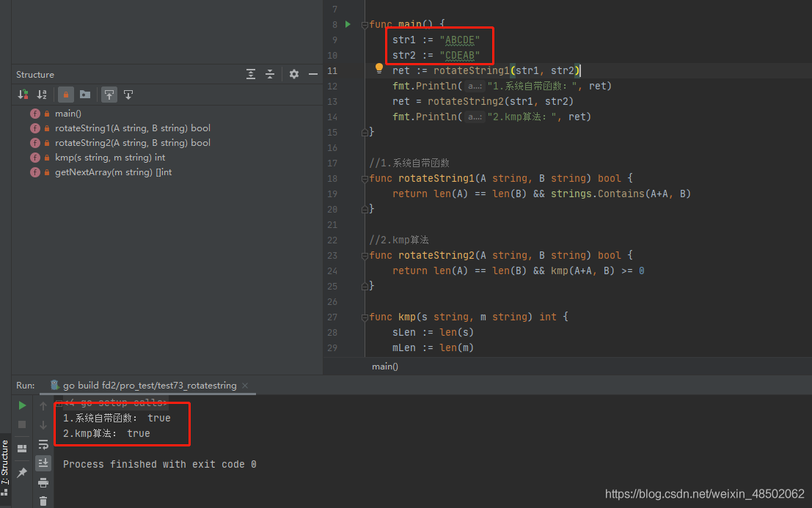Screen dimensions: 812x508
Task: Click the main() function icon in Structure
Action: click(35, 114)
